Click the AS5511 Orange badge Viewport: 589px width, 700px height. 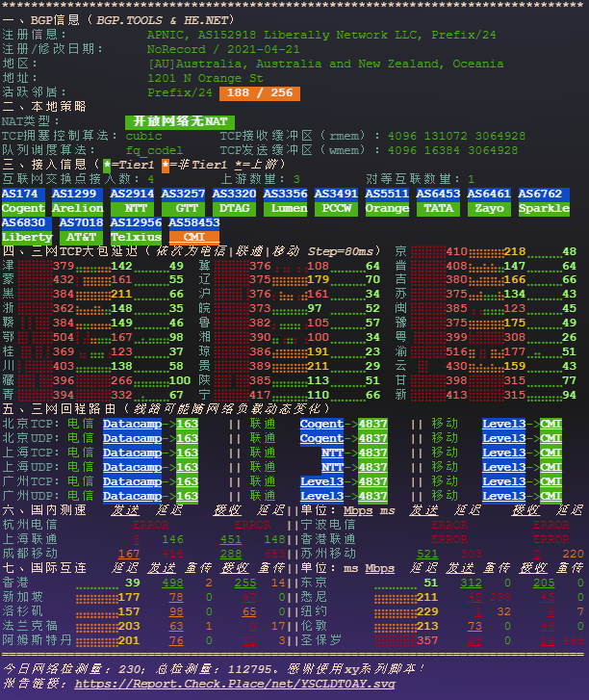387,202
